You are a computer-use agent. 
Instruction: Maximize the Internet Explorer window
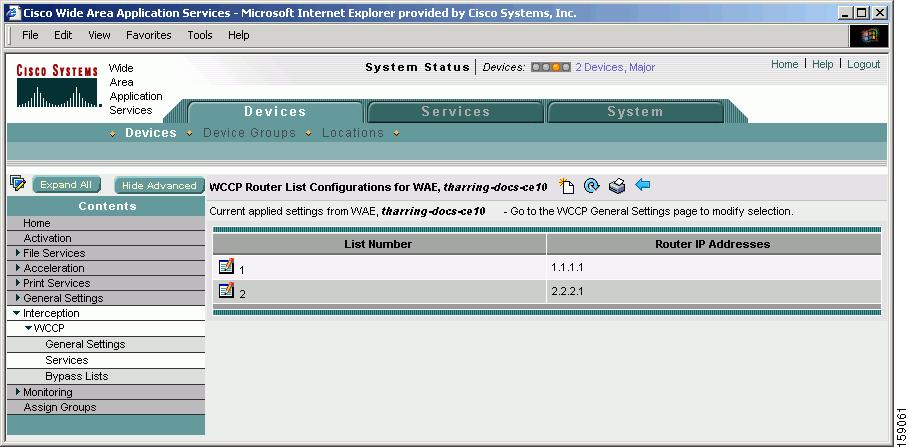tap(863, 13)
